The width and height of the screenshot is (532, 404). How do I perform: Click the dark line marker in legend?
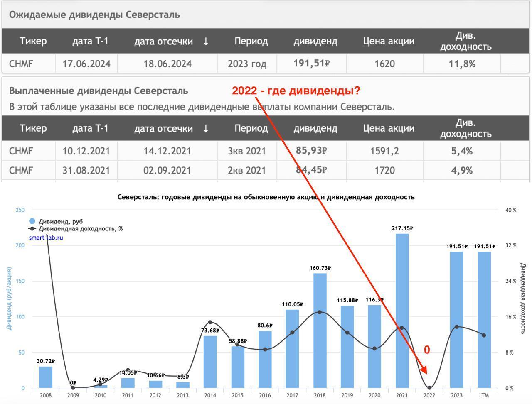32,229
